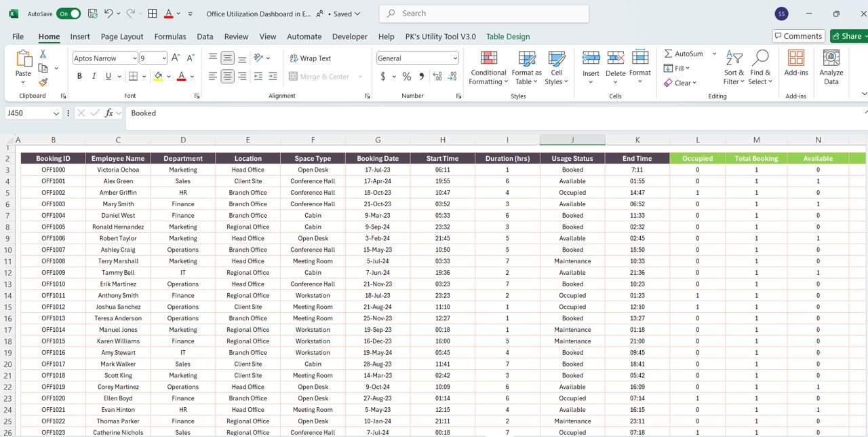Expand the AutoSum dropdown arrow

click(x=715, y=54)
